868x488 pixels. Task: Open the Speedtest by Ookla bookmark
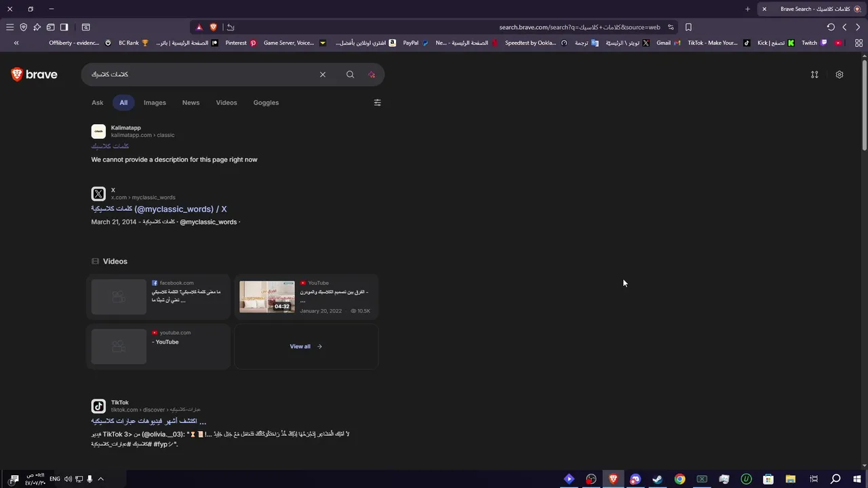[x=536, y=43]
